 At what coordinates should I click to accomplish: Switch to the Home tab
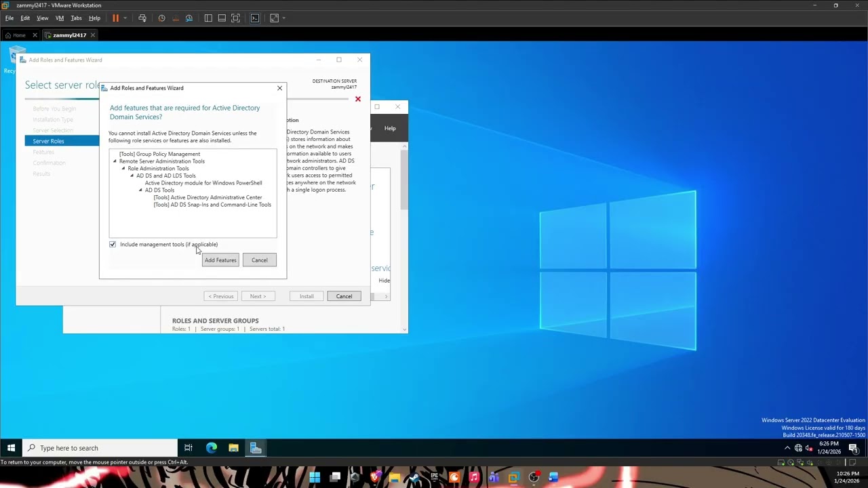[19, 35]
